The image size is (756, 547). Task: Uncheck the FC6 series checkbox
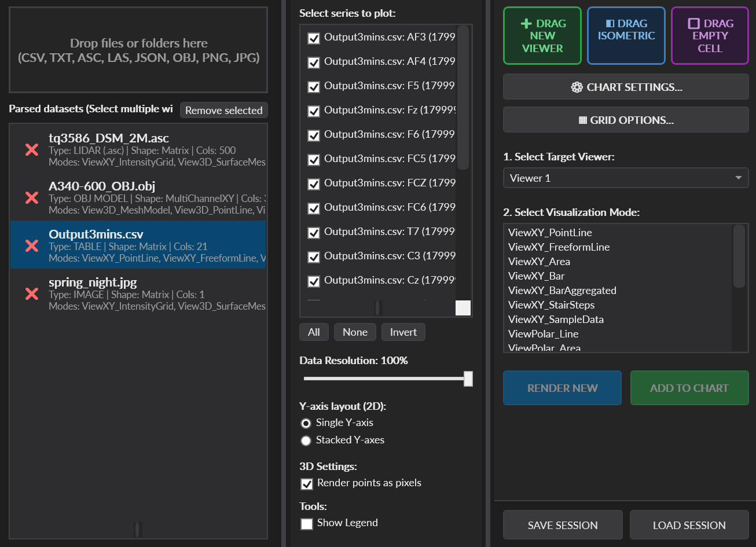(x=314, y=208)
